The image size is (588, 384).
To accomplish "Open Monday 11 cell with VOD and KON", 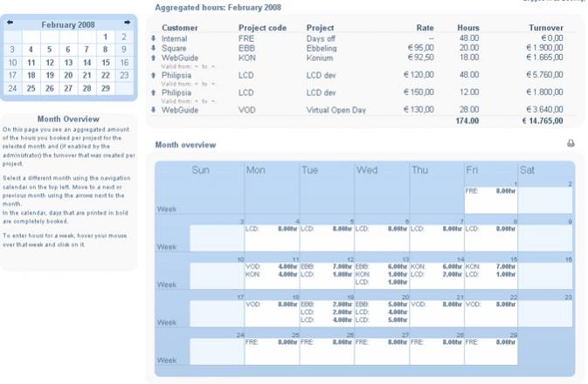I will tap(272, 276).
